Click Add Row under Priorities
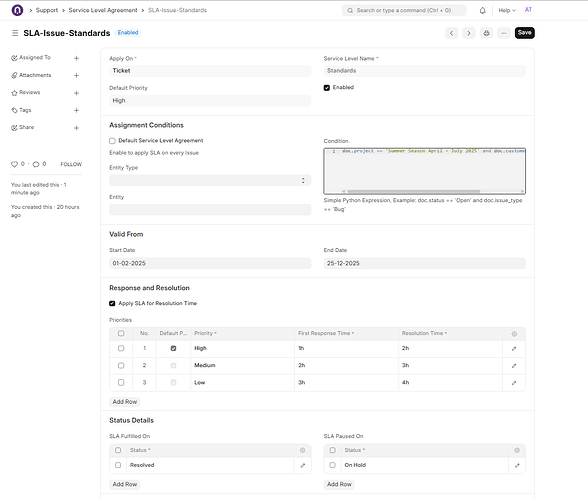This screenshot has height=499, width=588. pyautogui.click(x=125, y=402)
